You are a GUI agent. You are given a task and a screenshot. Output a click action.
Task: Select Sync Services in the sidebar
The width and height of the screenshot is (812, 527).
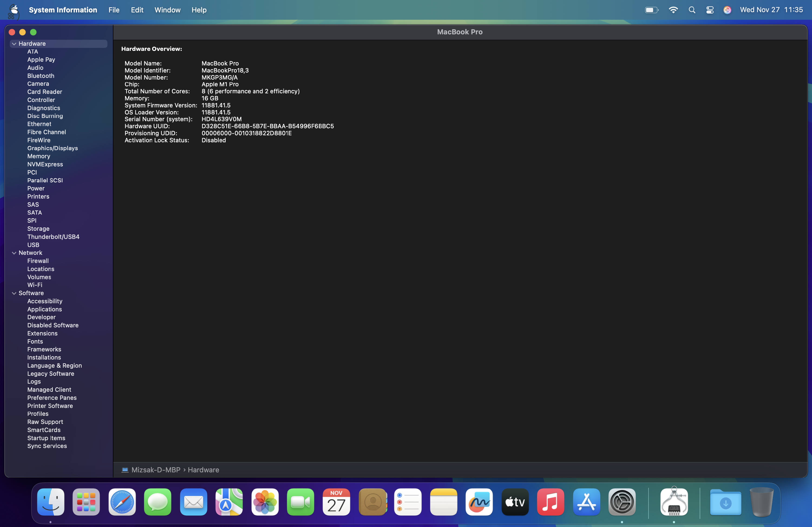point(47,446)
